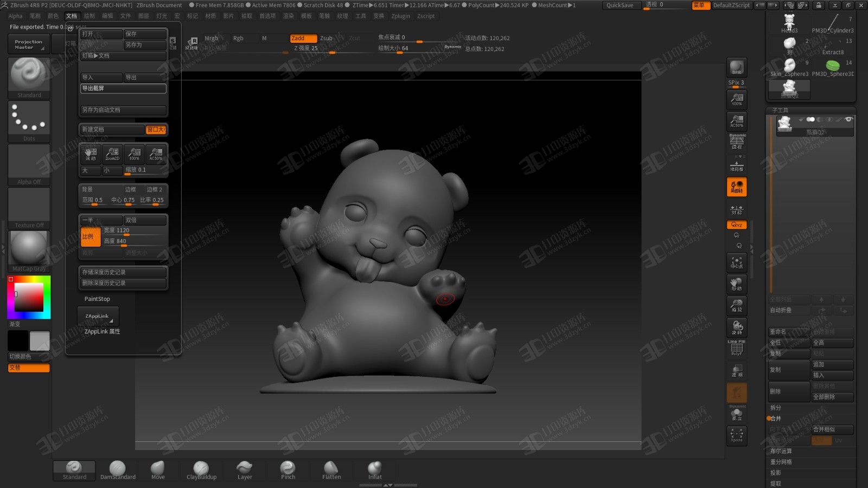Screen dimensions: 868x488
Task: Toggle proportional ratio button in document panel
Action: point(91,237)
